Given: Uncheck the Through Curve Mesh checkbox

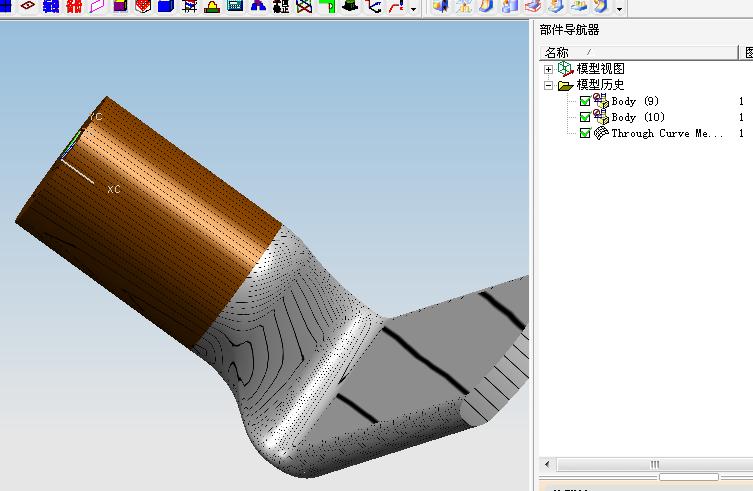Looking at the screenshot, I should 585,133.
